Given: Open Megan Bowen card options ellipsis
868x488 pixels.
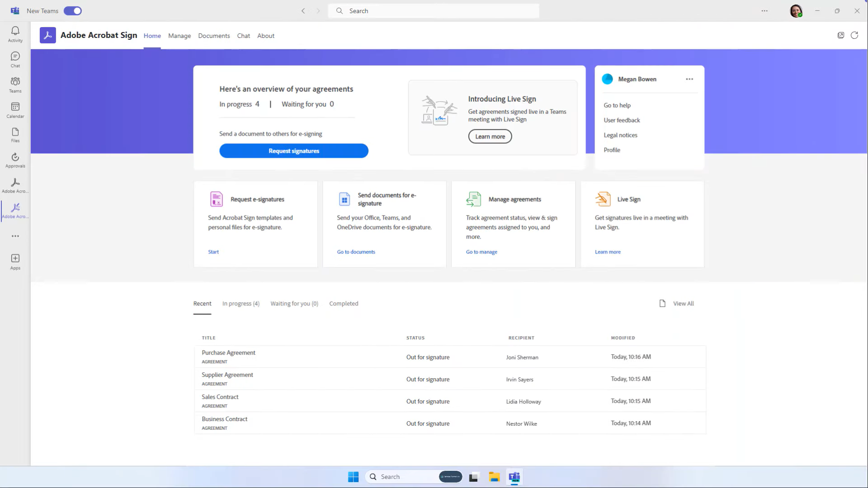Looking at the screenshot, I should pyautogui.click(x=689, y=79).
